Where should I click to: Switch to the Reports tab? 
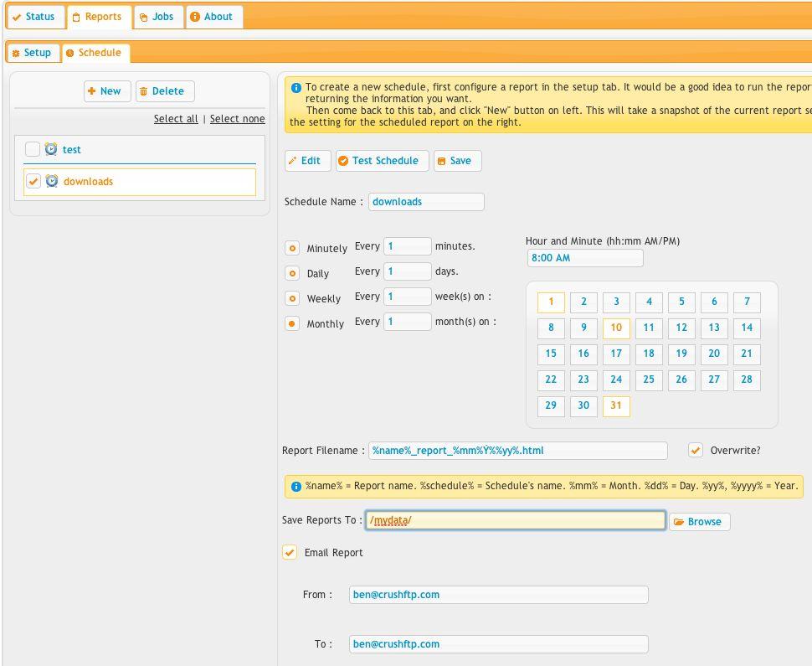[99, 17]
